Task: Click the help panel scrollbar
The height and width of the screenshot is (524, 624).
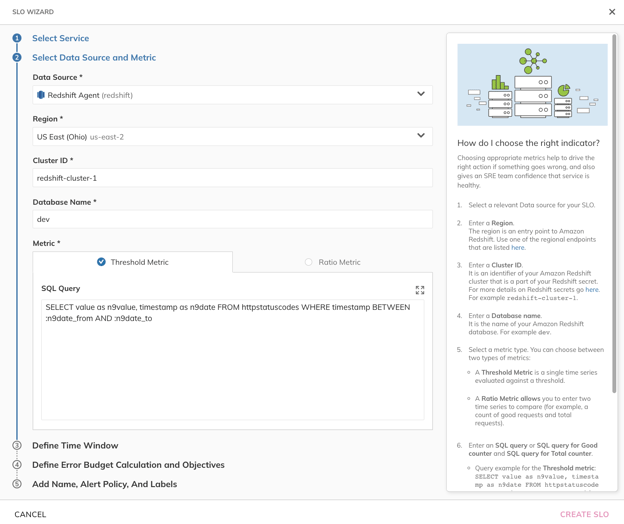Action: click(x=614, y=214)
